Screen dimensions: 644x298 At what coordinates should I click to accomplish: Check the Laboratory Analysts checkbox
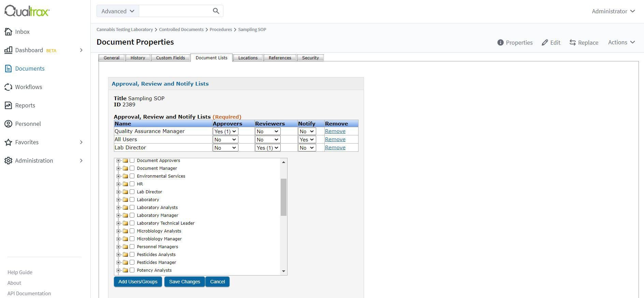coord(132,207)
